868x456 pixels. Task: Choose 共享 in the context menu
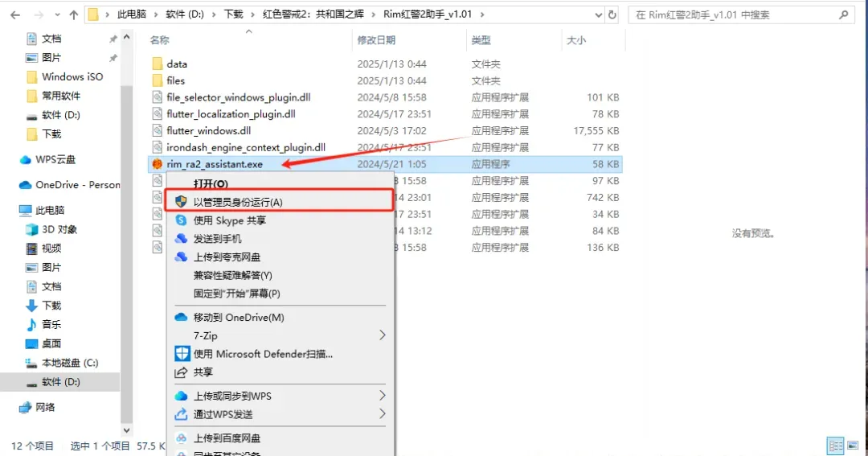[x=280, y=372]
